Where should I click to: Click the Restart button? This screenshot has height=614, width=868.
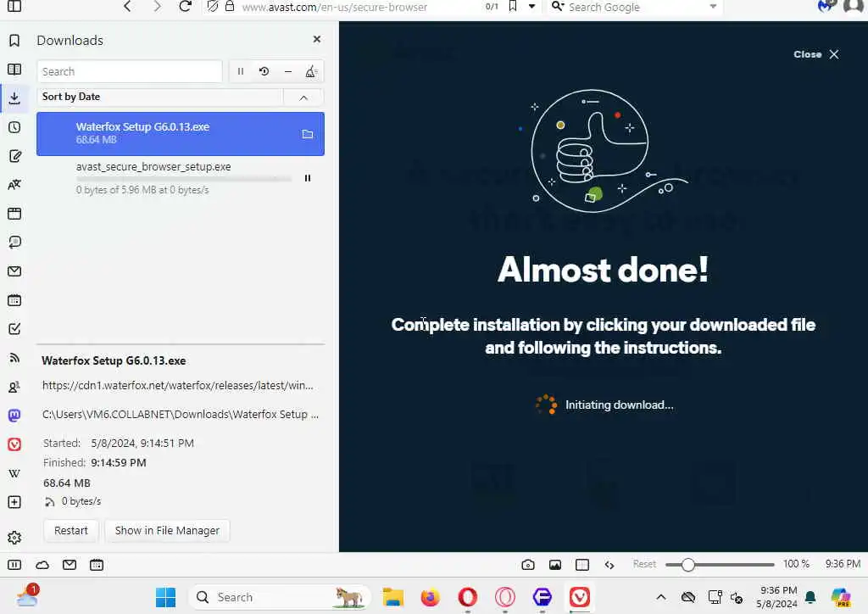[x=71, y=530]
